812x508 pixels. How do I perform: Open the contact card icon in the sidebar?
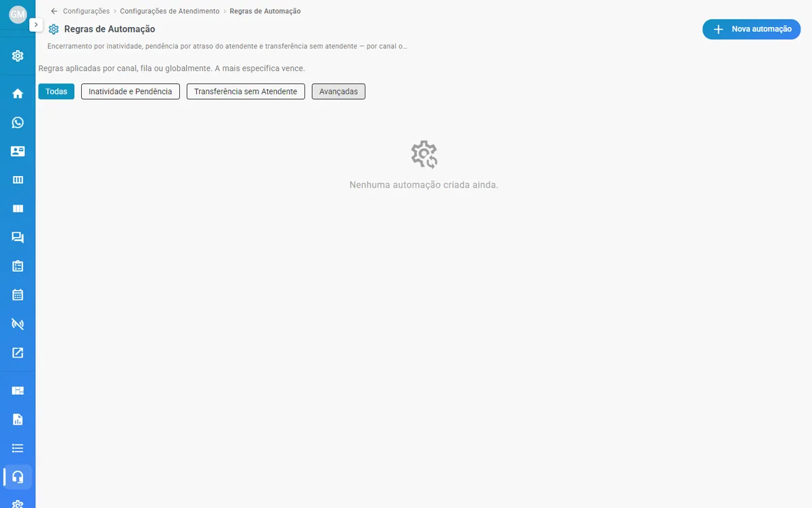pos(18,151)
